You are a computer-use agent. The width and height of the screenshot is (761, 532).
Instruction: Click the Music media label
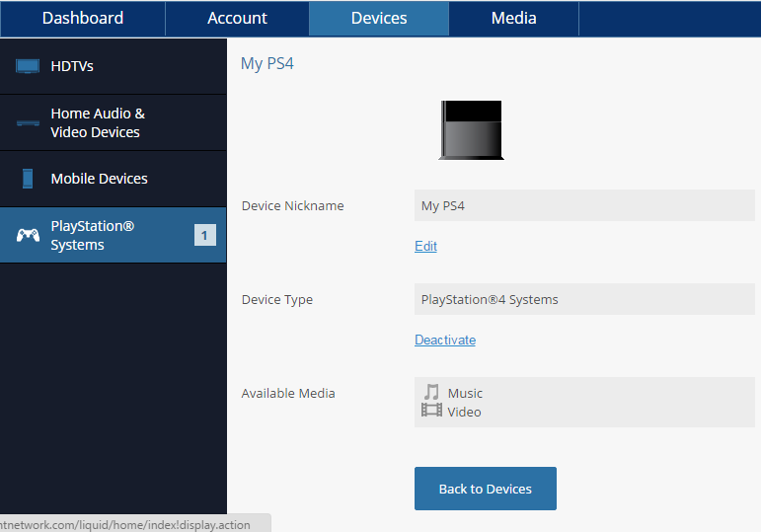pyautogui.click(x=465, y=393)
